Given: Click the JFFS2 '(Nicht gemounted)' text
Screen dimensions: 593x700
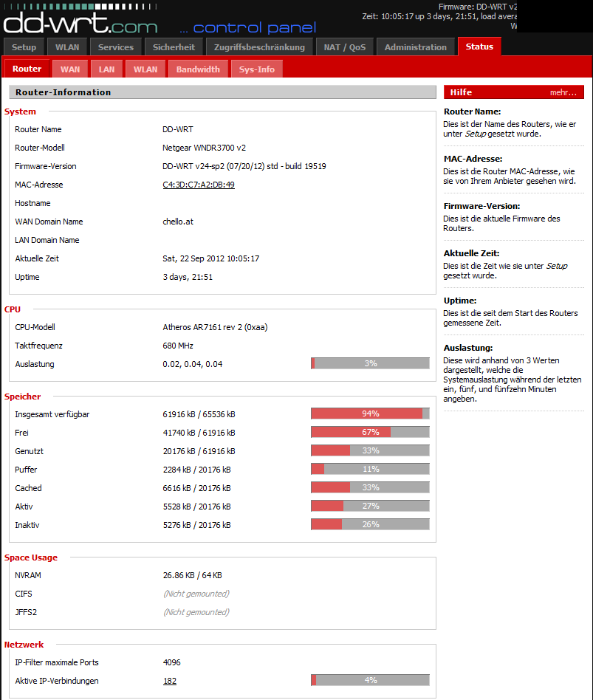Looking at the screenshot, I should [196, 612].
